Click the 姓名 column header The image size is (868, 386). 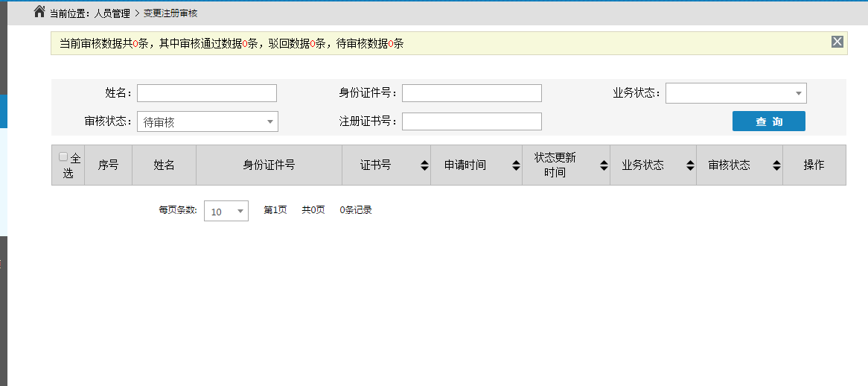click(164, 165)
